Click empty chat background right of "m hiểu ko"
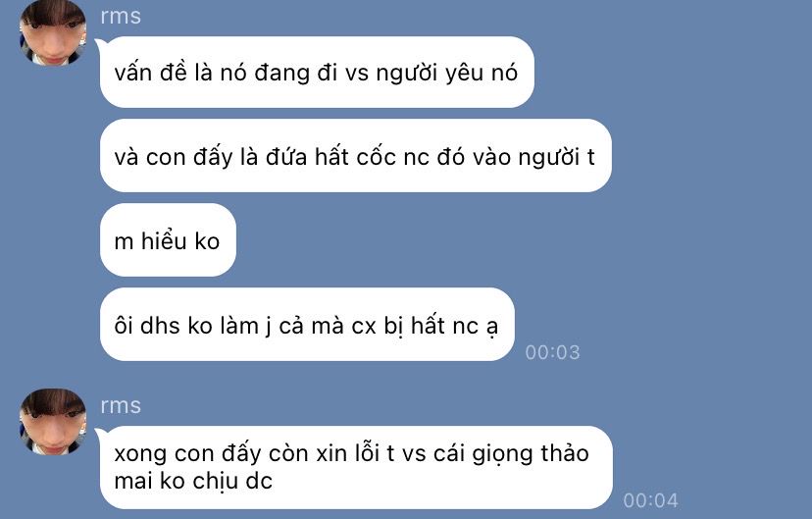Image resolution: width=812 pixels, height=519 pixels. click(466, 239)
